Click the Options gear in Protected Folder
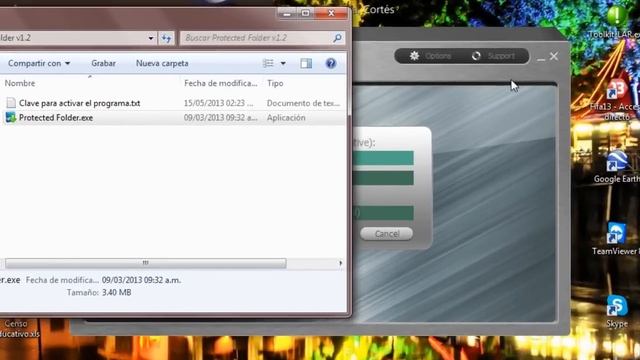This screenshot has height=360, width=640. pos(414,56)
